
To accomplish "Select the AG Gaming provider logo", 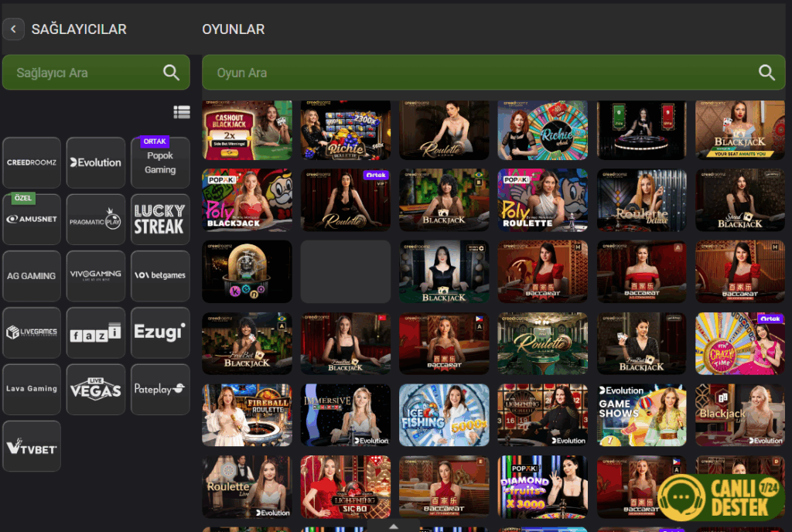I will coord(31,276).
